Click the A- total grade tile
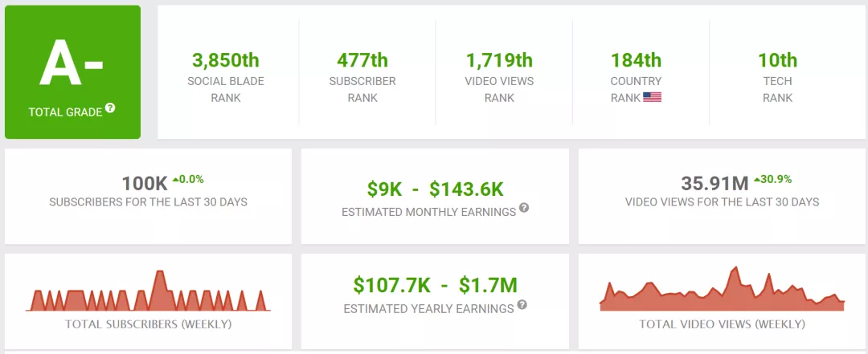 (72, 72)
